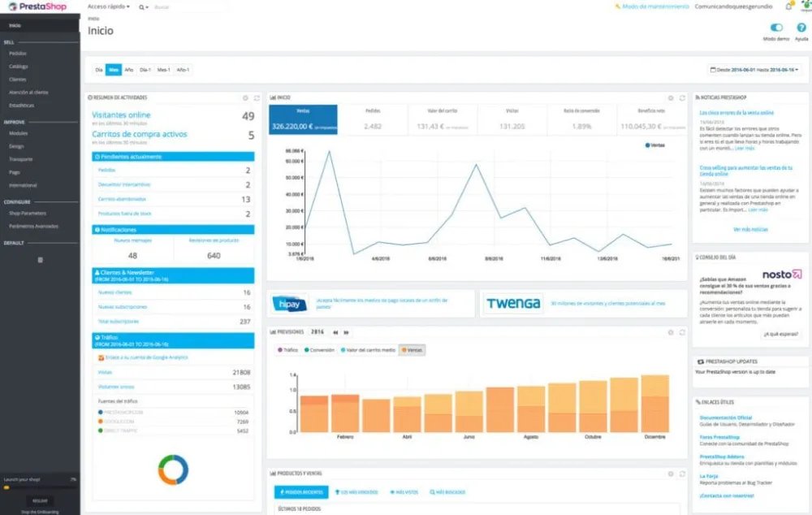Viewport: 812px width, 515px height.
Task: Open Modules in sidebar
Action: click(18, 133)
